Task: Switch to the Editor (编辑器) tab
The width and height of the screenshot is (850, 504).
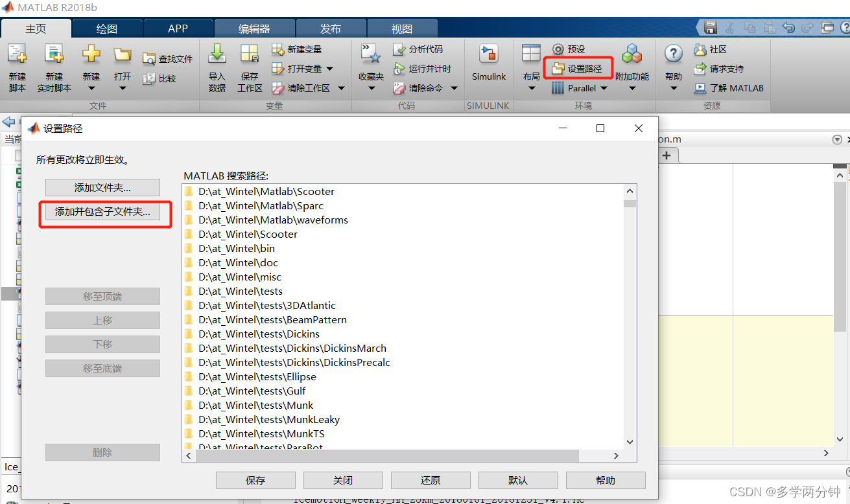Action: 254,29
